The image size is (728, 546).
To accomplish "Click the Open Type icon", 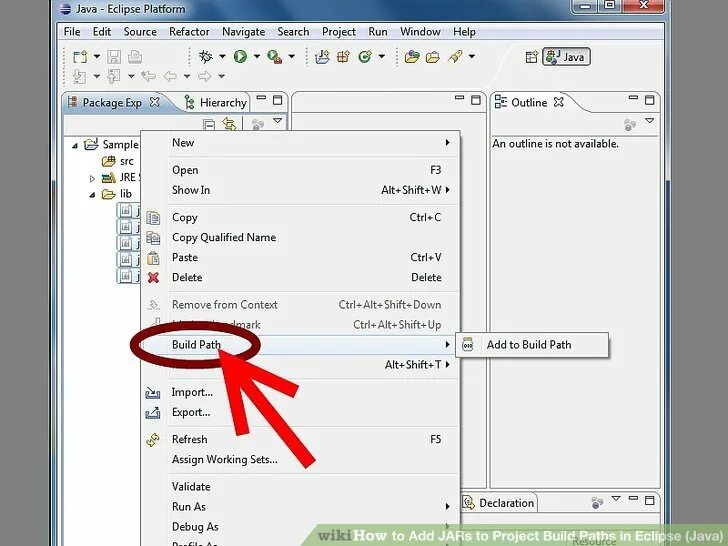I will point(412,57).
